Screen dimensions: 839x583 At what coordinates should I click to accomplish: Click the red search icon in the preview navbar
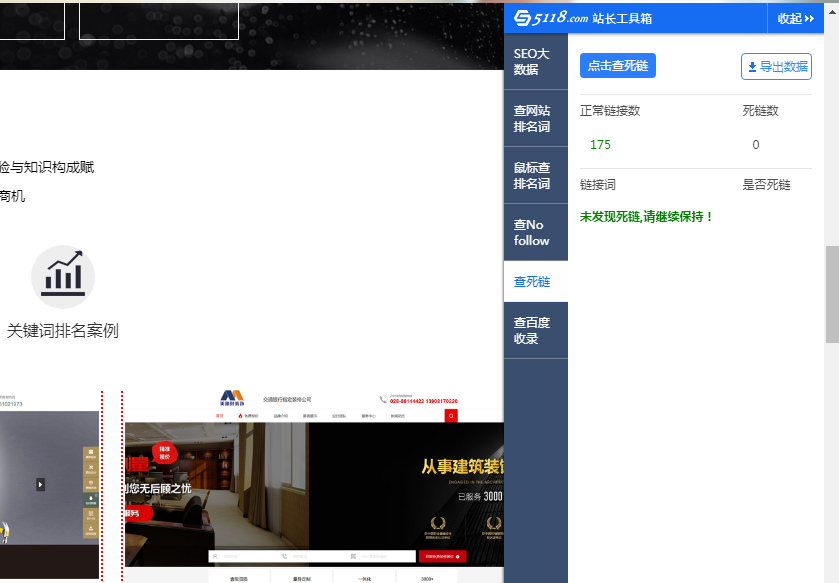click(x=451, y=416)
